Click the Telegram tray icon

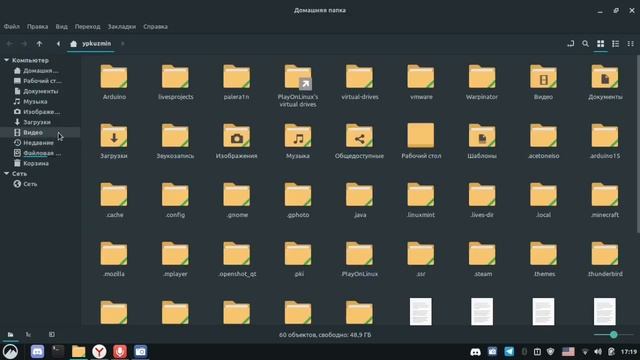(509, 351)
